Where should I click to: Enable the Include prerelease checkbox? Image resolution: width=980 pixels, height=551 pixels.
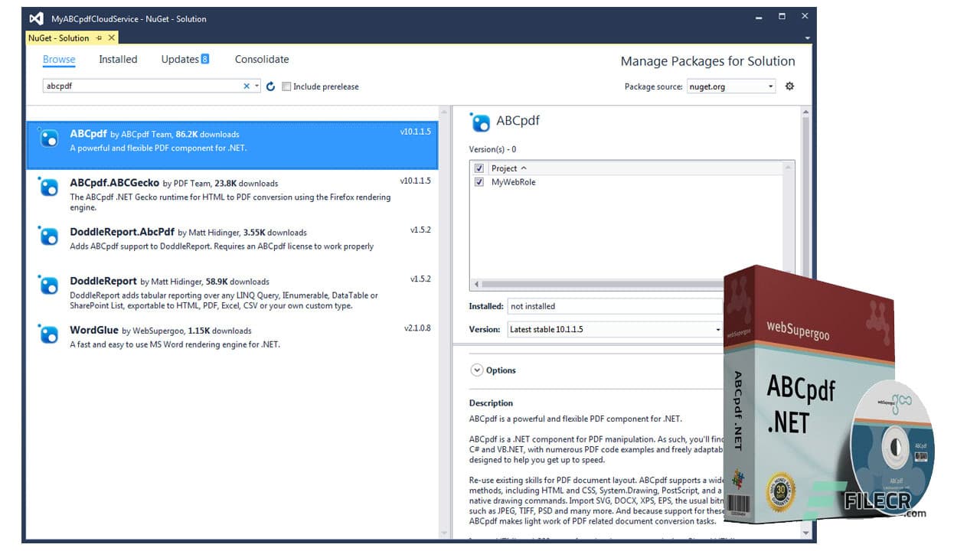click(286, 86)
